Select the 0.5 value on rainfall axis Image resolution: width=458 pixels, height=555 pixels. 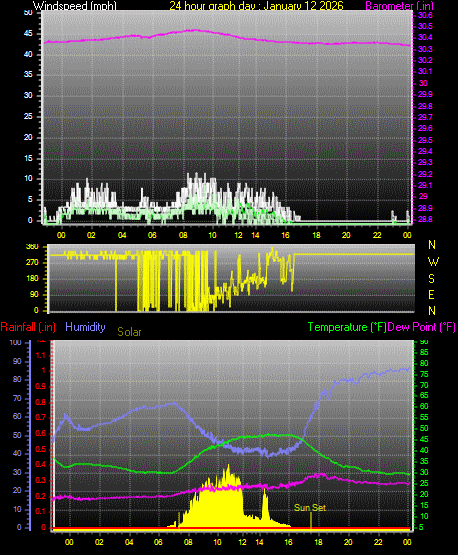(41, 449)
